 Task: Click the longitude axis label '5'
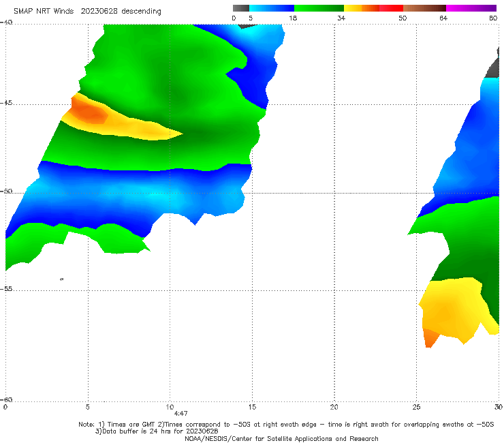click(x=88, y=407)
